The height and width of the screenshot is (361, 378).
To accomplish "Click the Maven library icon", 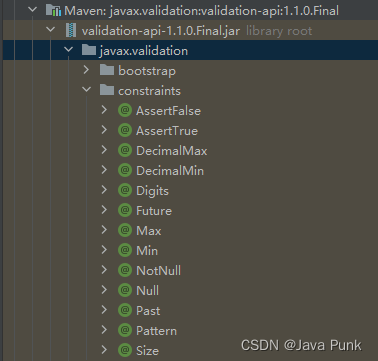I will tap(53, 11).
